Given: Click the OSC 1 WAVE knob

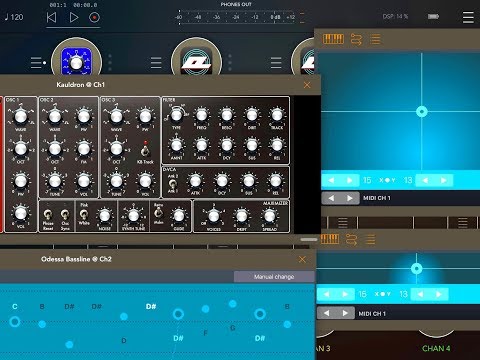Looking at the screenshot, I should 21,117.
